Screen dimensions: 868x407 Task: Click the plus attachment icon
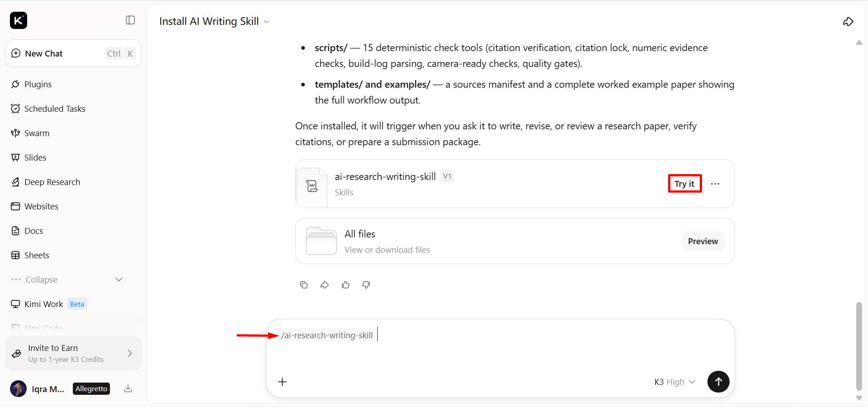pyautogui.click(x=282, y=382)
